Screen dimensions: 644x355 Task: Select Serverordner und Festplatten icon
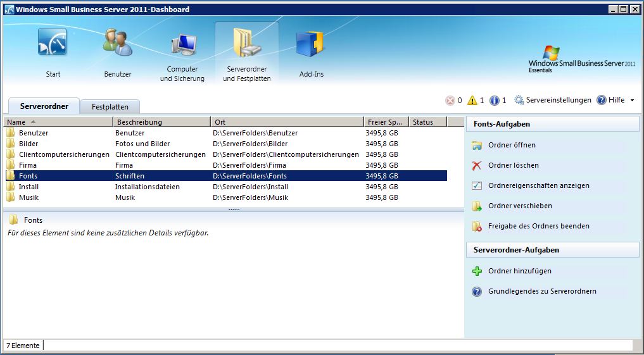click(247, 42)
